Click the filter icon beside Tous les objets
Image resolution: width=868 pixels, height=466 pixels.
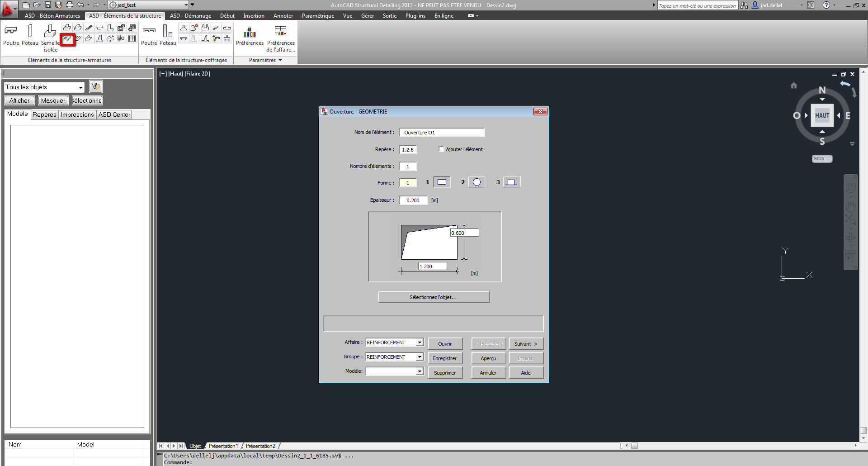[x=95, y=86]
